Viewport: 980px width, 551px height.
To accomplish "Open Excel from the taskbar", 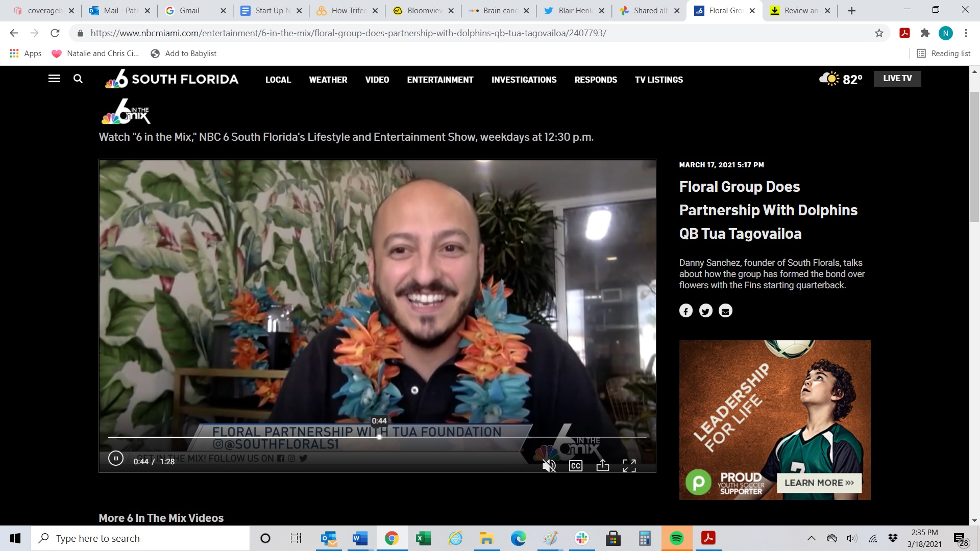I will coord(423,538).
